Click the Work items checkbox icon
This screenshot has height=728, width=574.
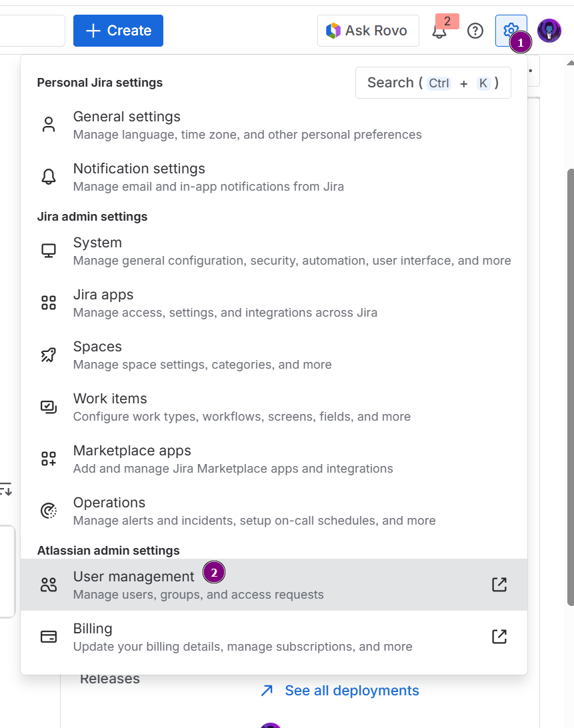click(48, 405)
